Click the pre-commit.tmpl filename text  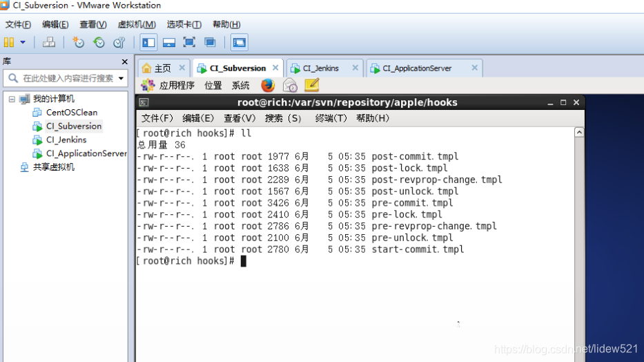click(x=412, y=203)
